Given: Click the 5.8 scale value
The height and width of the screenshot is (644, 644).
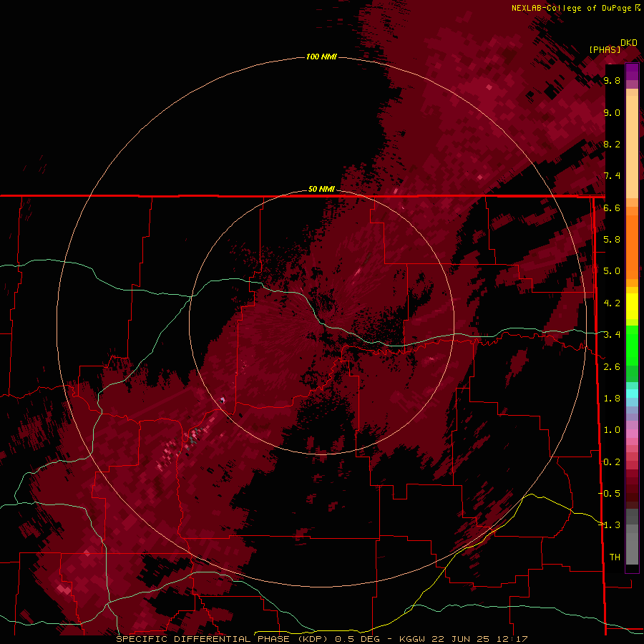Looking at the screenshot, I should pyautogui.click(x=612, y=240).
